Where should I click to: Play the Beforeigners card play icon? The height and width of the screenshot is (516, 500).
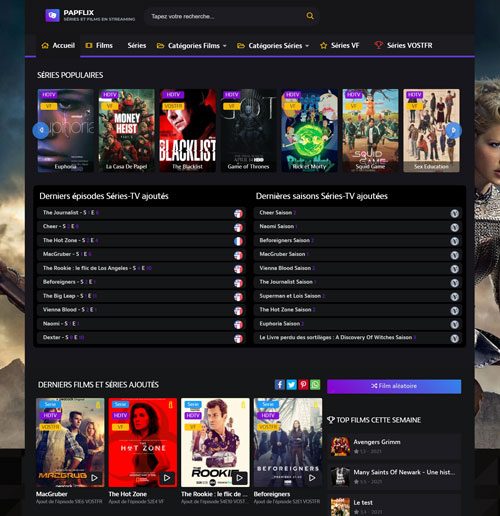(x=312, y=478)
